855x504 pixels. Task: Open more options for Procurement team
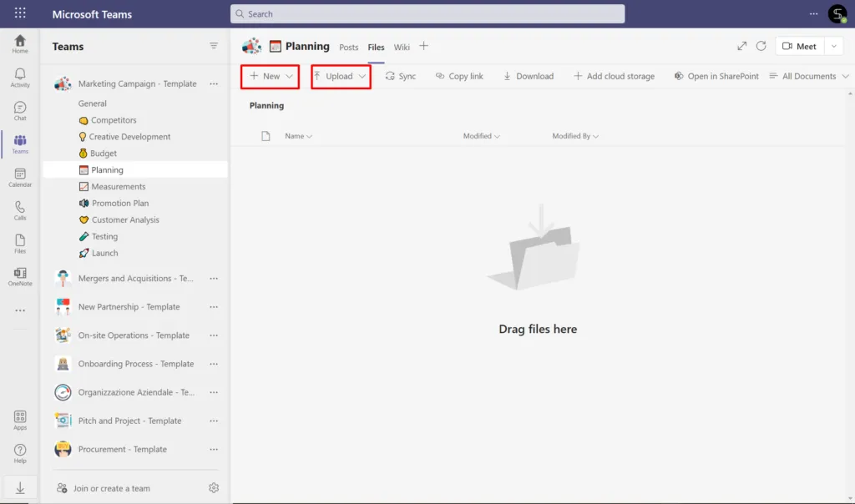[214, 449]
